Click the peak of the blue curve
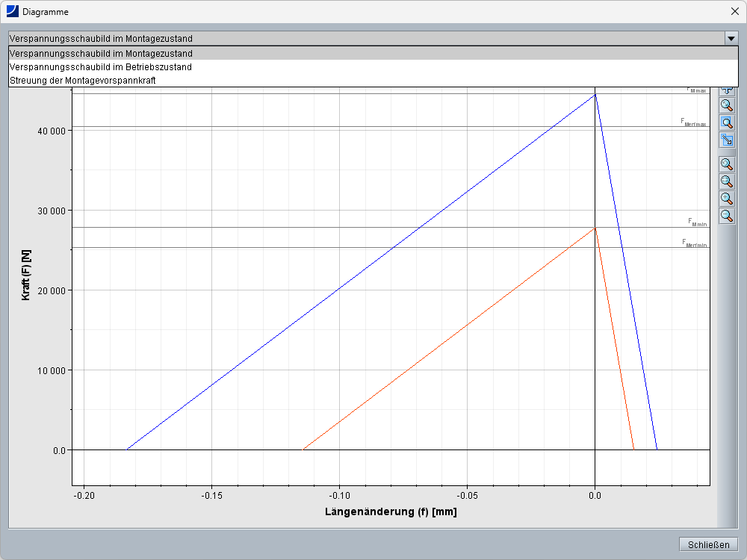This screenshot has width=747, height=560. (595, 95)
